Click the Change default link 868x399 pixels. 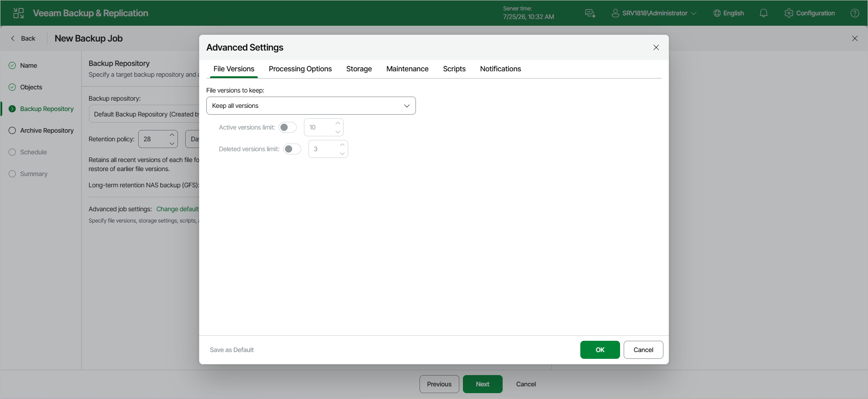[177, 209]
